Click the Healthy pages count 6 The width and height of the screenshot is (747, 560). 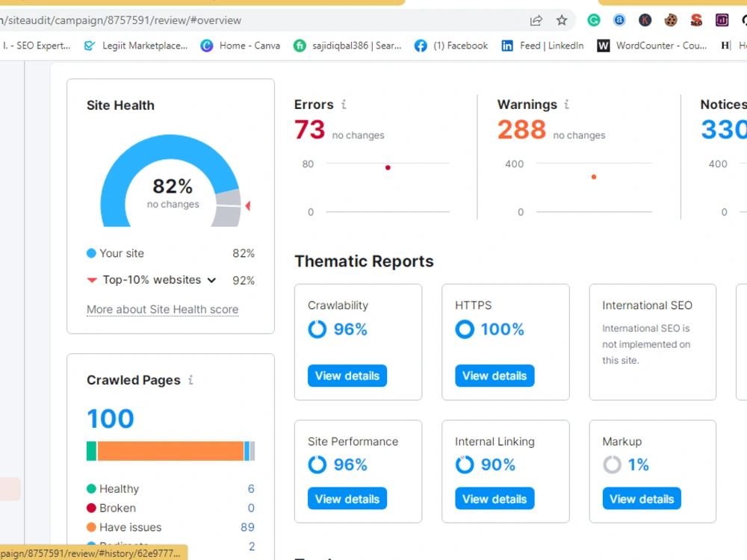coord(251,488)
